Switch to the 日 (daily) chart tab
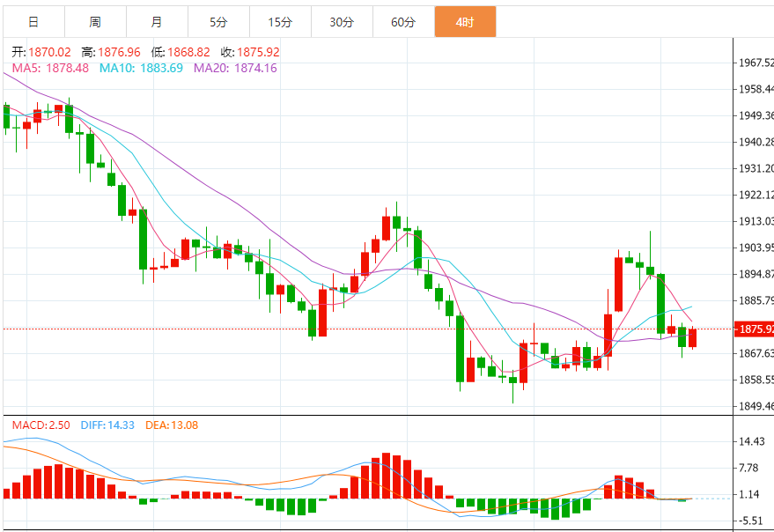774x532 pixels. coord(33,22)
